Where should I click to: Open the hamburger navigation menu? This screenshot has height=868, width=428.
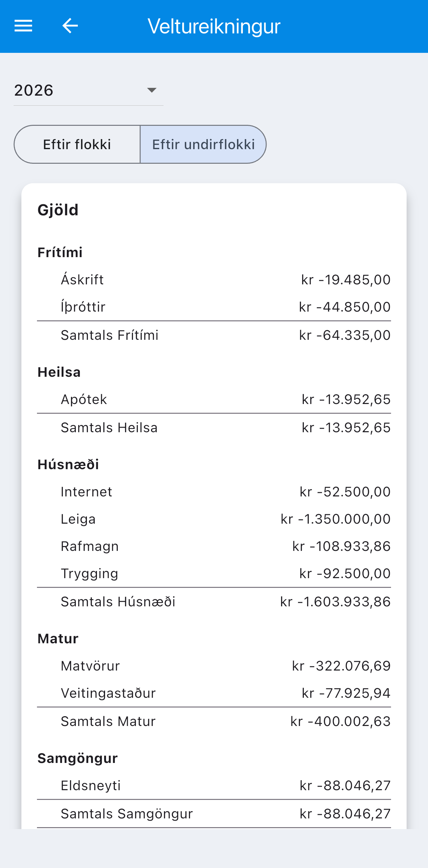point(23,26)
